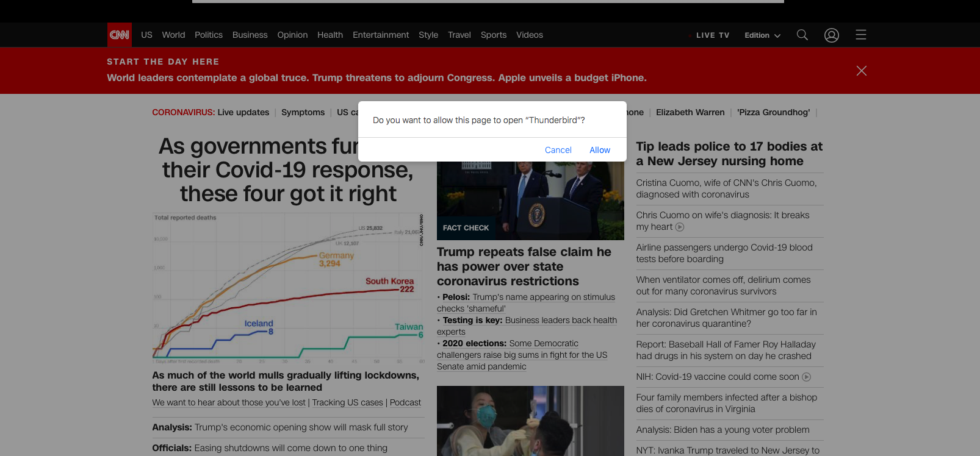Open the Style section

428,35
